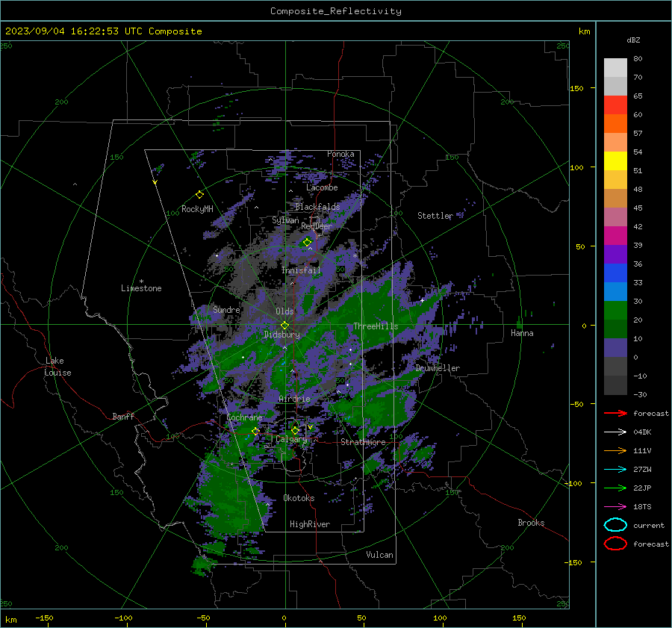Click the Okotoks label
The width and height of the screenshot is (672, 628).
pos(299,498)
